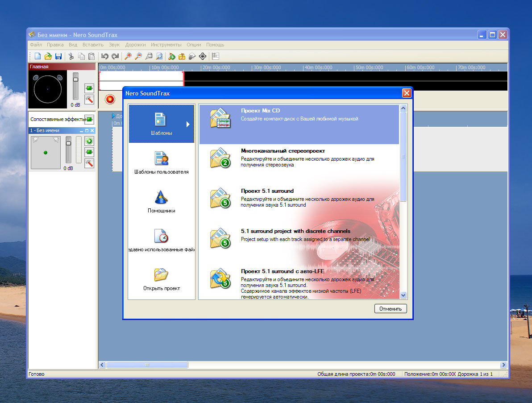
Task: Click the track 1 volume slider handle
Action: coord(69,144)
